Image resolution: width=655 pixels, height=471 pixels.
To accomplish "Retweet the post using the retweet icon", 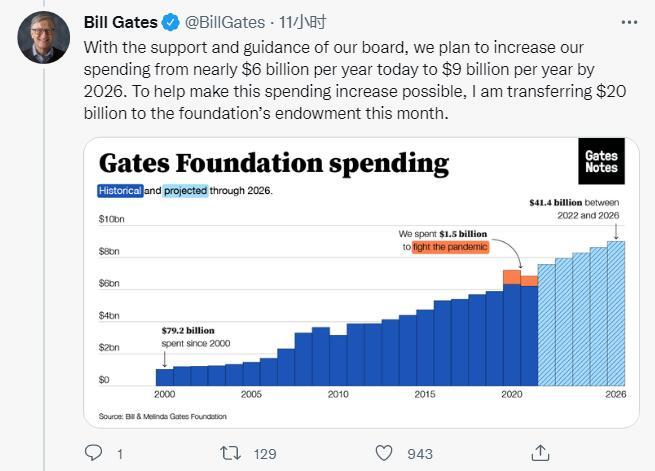I will (230, 453).
